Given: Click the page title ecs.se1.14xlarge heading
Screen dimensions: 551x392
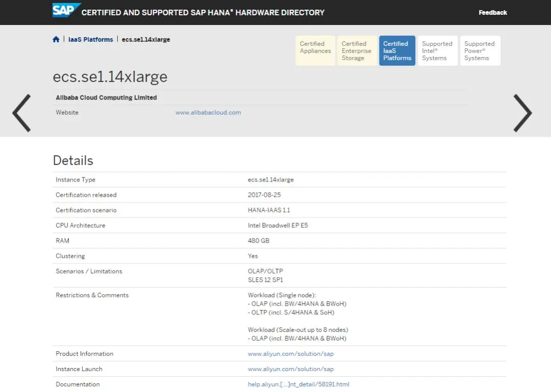Looking at the screenshot, I should click(x=110, y=76).
